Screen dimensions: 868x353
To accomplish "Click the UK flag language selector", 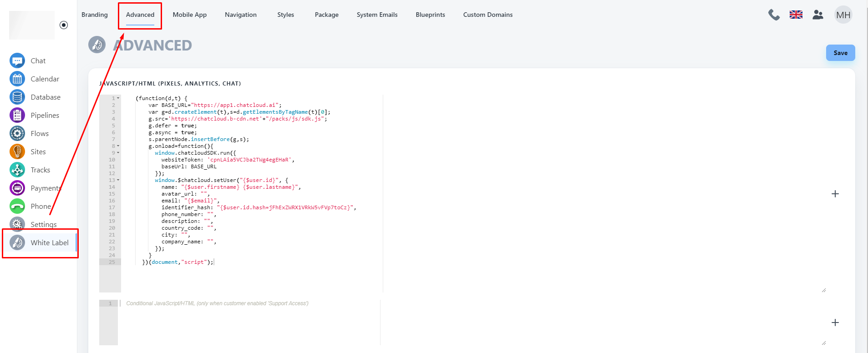I will click(x=796, y=15).
